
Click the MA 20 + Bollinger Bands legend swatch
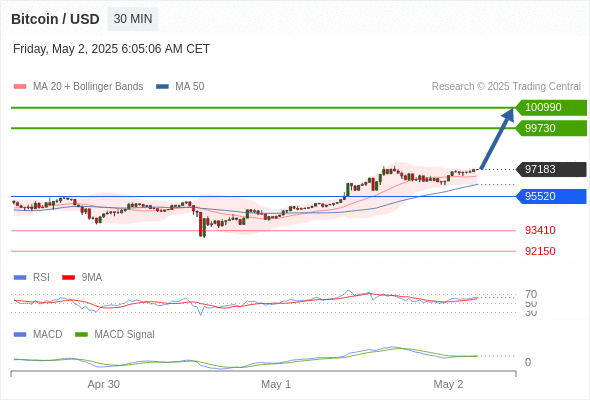[20, 87]
